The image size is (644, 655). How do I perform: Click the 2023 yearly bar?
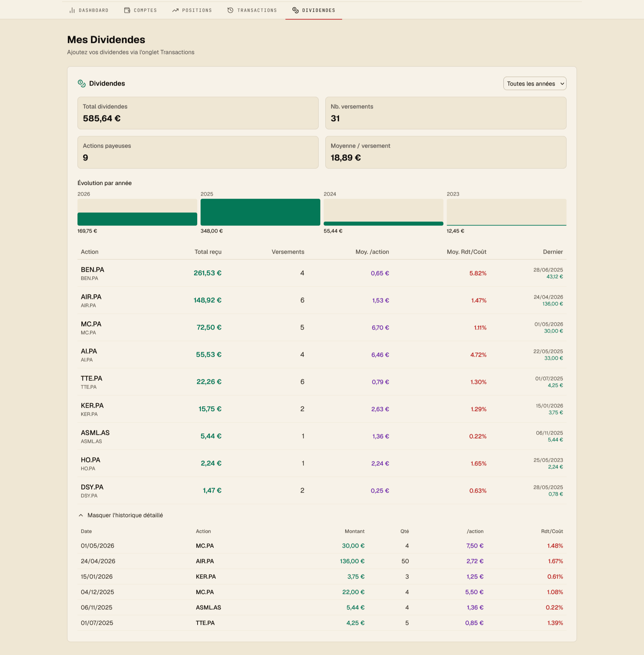click(x=506, y=212)
